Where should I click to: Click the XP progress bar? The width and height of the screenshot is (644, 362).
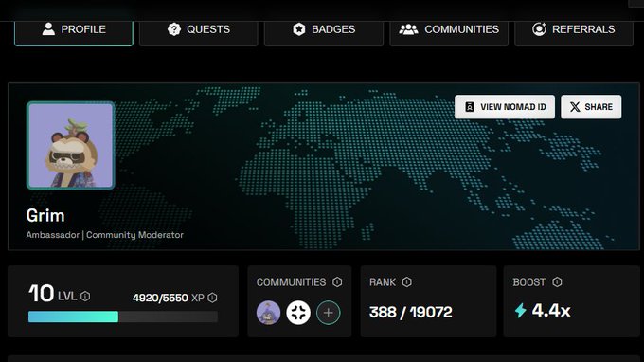coord(123,317)
